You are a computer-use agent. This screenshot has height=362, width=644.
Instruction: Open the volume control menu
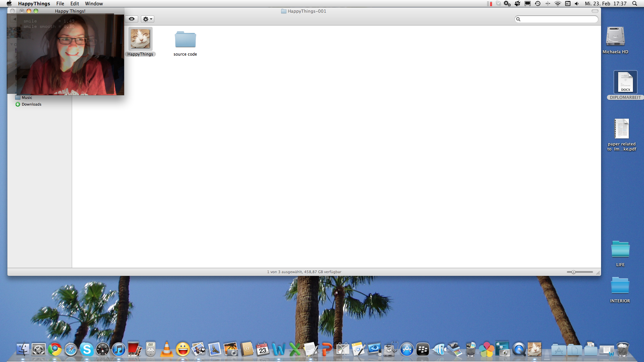[x=577, y=4]
